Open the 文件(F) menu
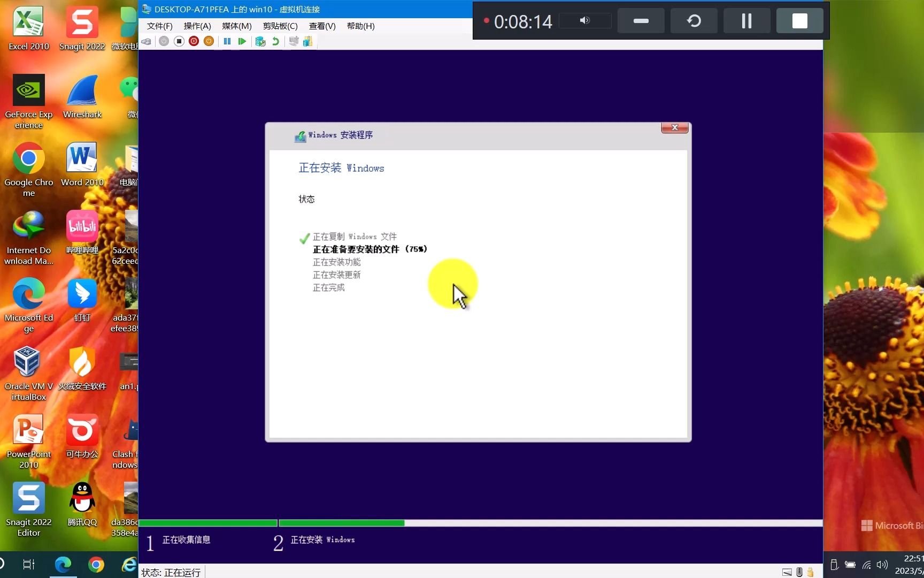Image resolution: width=924 pixels, height=578 pixels. coord(160,26)
